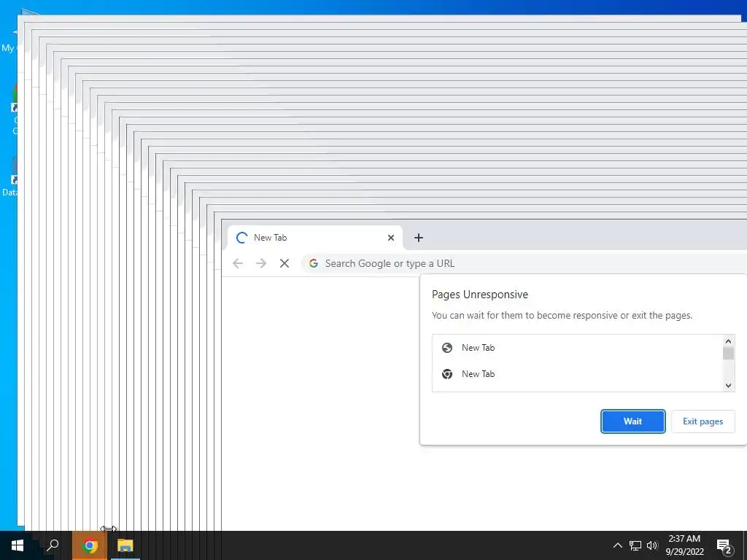Viewport: 747px width, 560px height.
Task: Click the scroll-up arrow in the unresponsive pages list
Action: pos(728,341)
